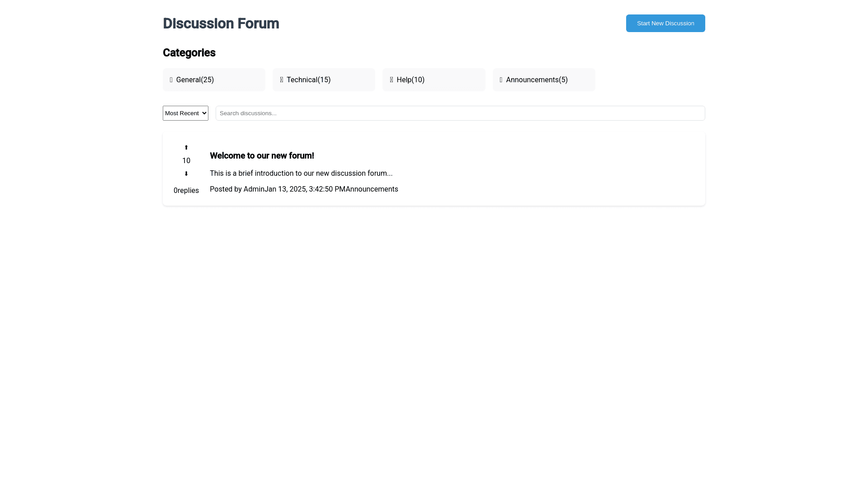Pick the Announcements(5) category label

pyautogui.click(x=537, y=80)
